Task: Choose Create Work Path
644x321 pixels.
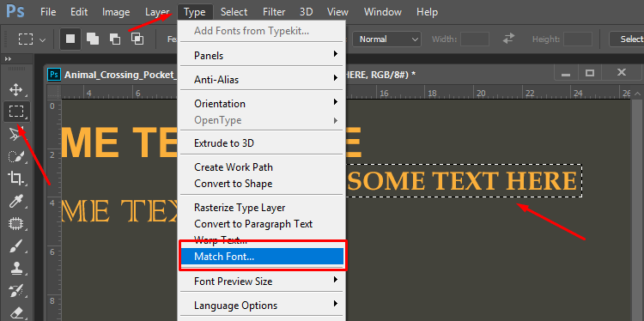Action: pos(262,167)
